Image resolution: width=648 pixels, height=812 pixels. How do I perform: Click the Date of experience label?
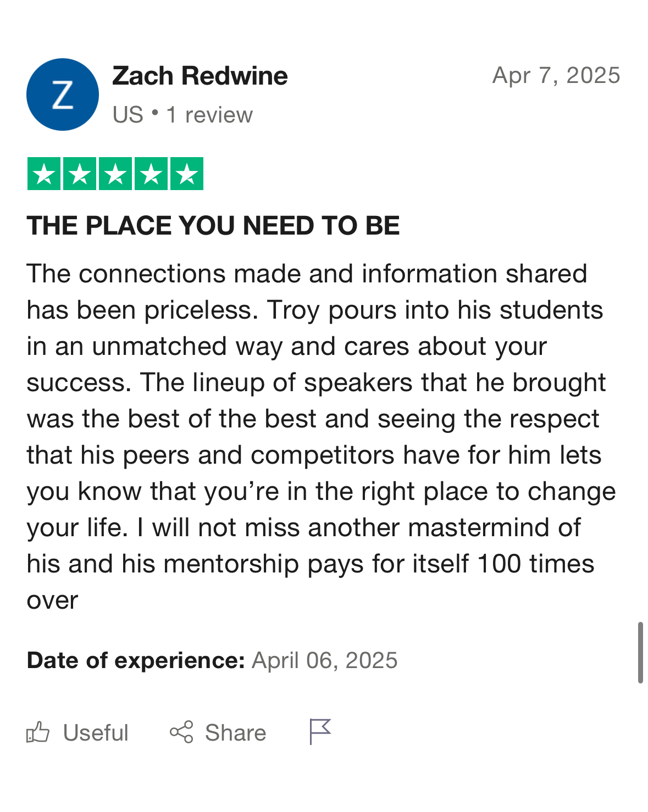(136, 660)
